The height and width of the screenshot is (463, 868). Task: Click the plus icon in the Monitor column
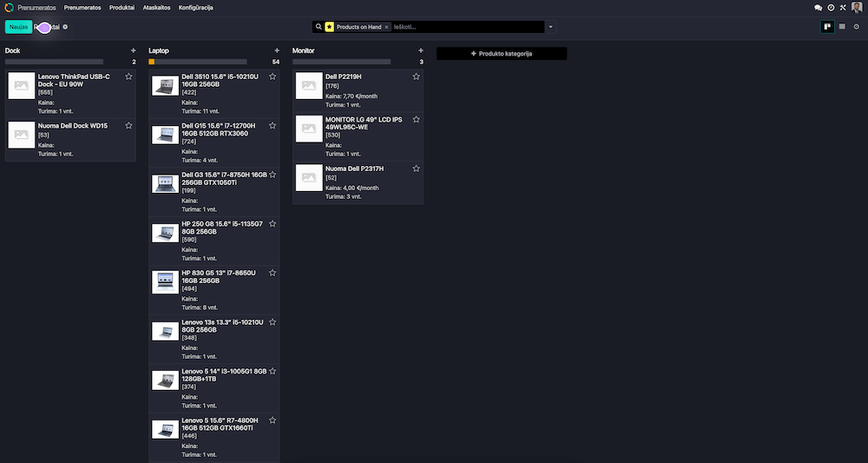point(420,50)
